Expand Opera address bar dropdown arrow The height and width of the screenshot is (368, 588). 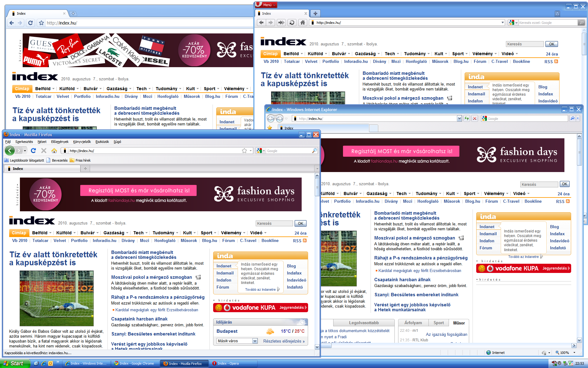point(503,22)
